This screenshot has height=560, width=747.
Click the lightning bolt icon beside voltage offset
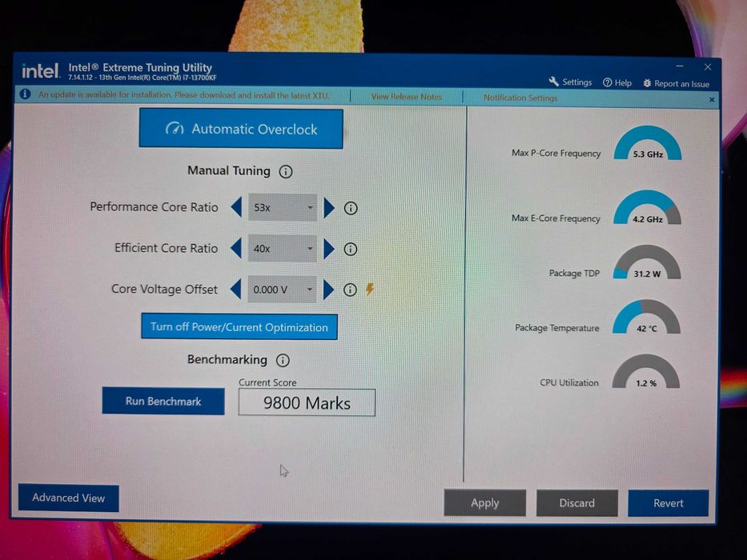(370, 289)
